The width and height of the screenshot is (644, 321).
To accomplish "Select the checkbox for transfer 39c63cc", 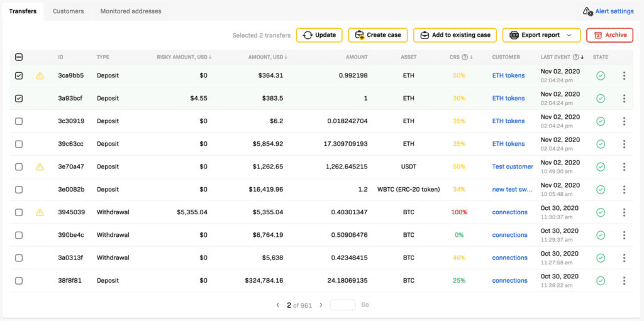I will tap(19, 144).
